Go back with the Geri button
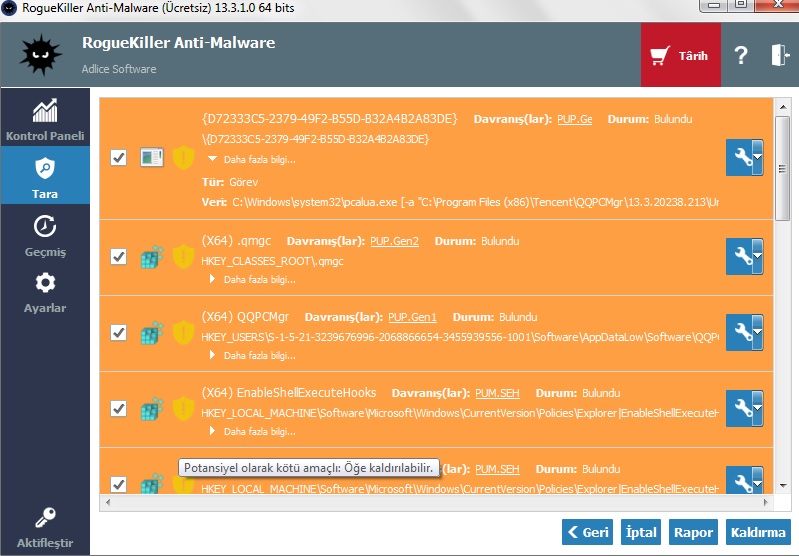The width and height of the screenshot is (799, 556). 588,532
